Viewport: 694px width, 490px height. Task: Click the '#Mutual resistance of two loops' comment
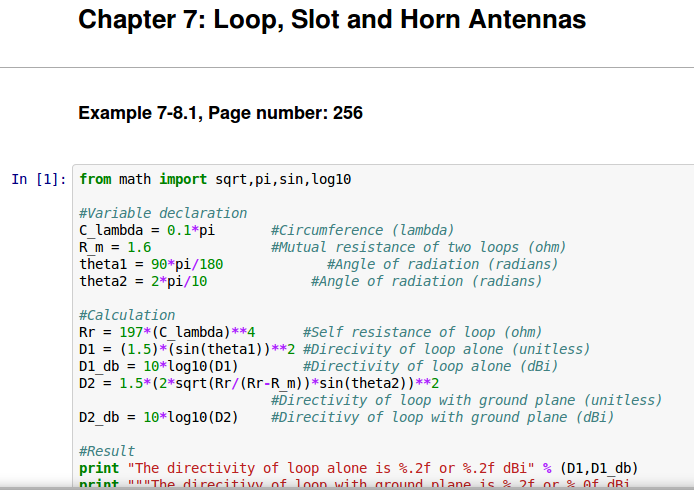click(x=418, y=247)
